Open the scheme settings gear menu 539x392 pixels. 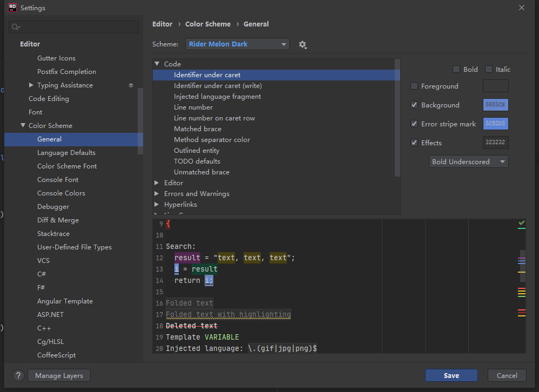[x=302, y=45]
